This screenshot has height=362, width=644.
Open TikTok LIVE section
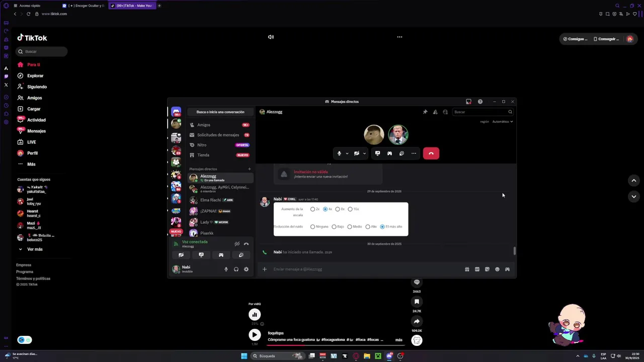[x=31, y=142]
